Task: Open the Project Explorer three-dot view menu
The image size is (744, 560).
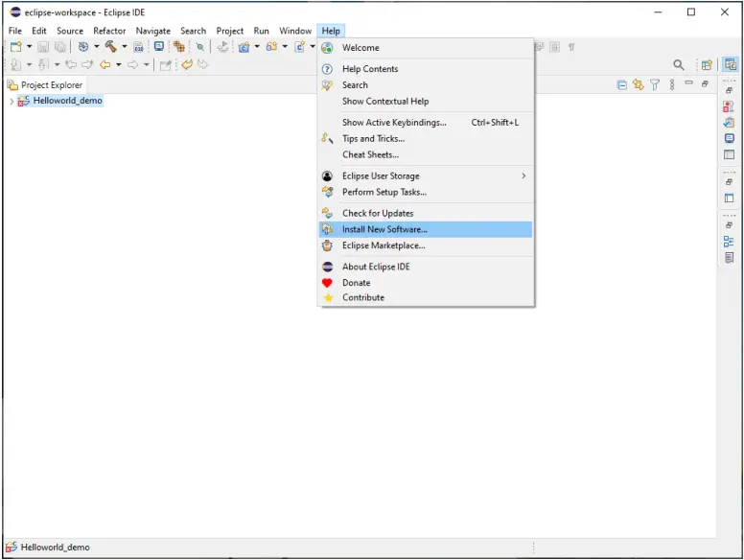Action: 672,84
